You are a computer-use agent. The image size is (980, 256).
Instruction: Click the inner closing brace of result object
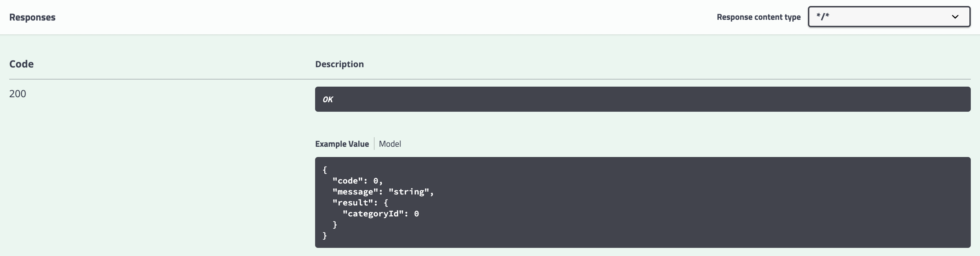(x=335, y=225)
